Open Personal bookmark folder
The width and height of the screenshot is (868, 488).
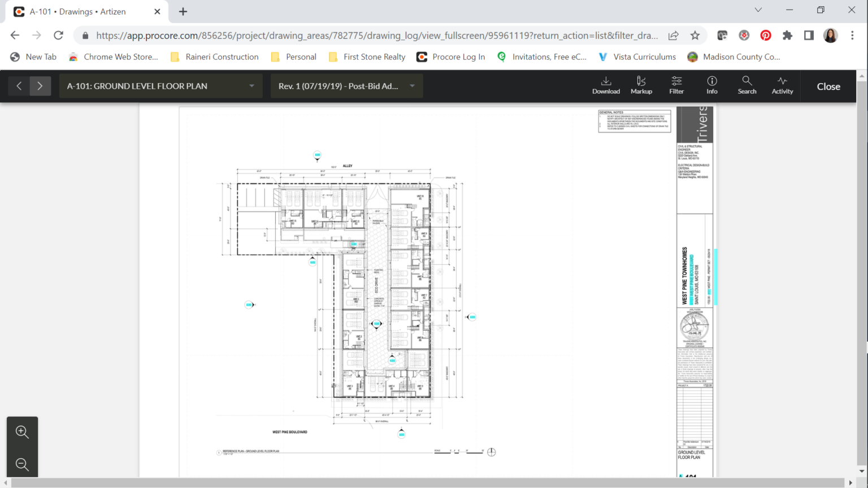pyautogui.click(x=294, y=56)
